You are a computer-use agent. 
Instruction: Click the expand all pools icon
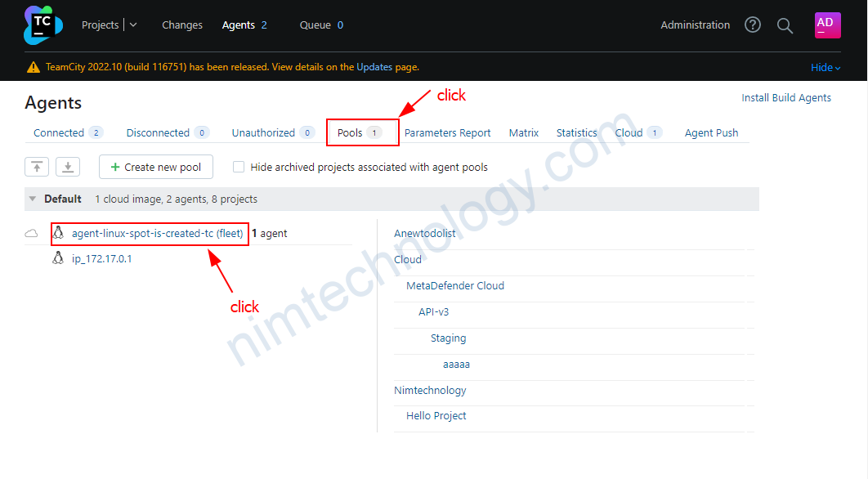coord(68,167)
